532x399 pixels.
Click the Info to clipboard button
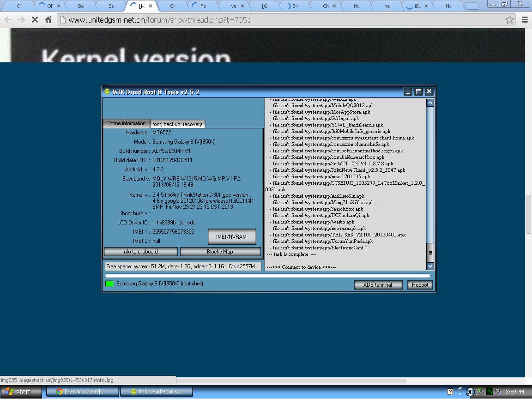click(x=140, y=251)
